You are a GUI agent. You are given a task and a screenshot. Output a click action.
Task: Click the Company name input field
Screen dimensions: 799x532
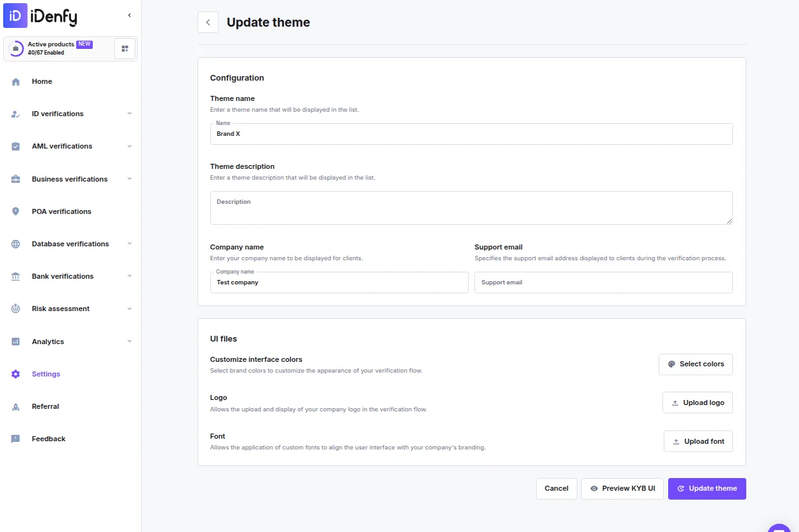pos(339,283)
